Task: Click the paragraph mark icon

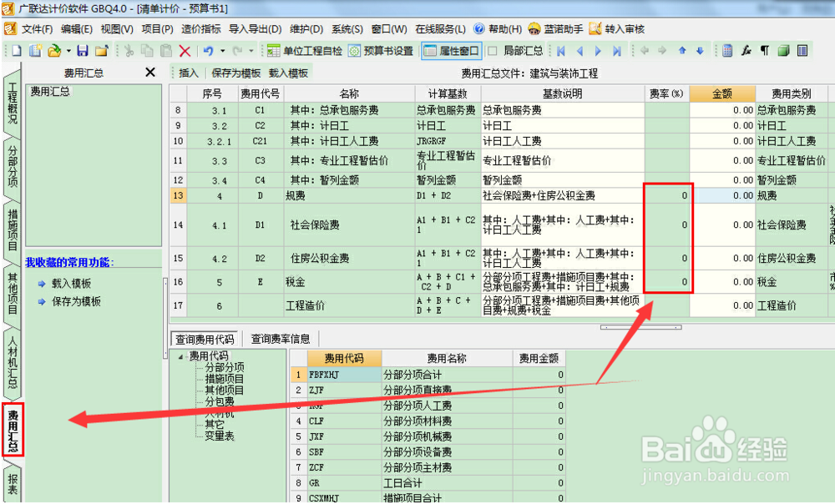Action: click(x=765, y=51)
